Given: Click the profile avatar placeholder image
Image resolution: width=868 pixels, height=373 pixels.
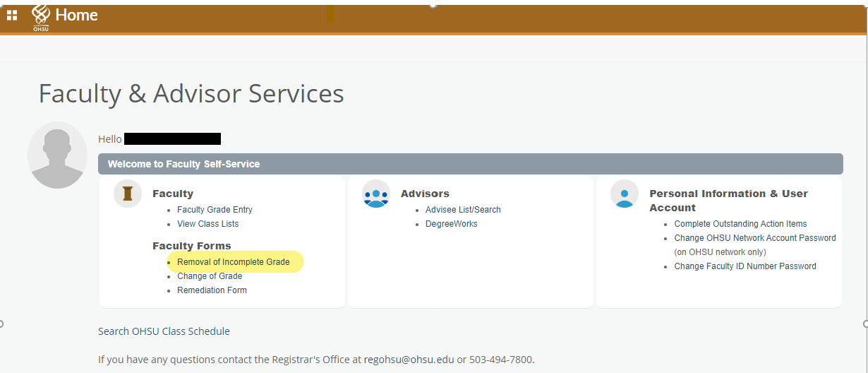Looking at the screenshot, I should coord(57,155).
